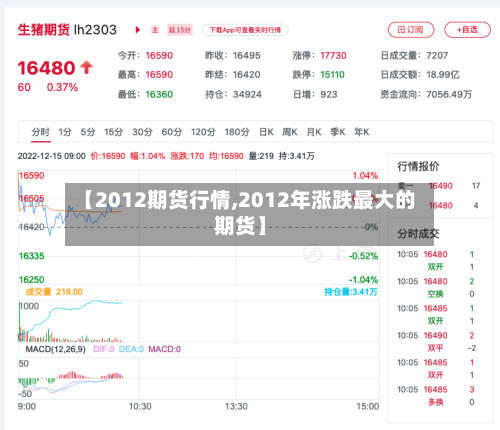500x430 pixels.
Task: Click '下载App可查看实时行情' download link
Action: tap(245, 30)
